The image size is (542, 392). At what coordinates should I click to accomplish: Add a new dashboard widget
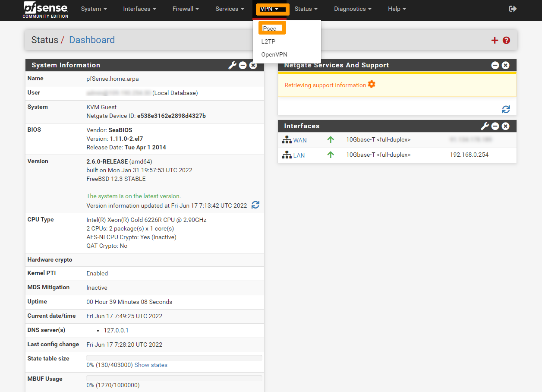click(x=495, y=40)
